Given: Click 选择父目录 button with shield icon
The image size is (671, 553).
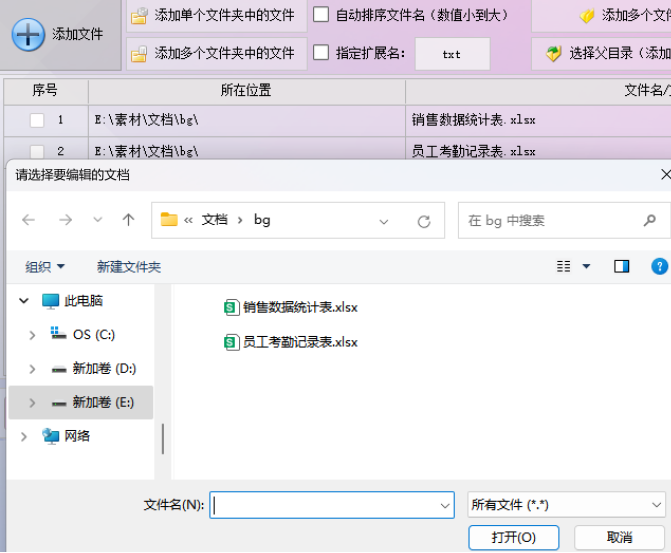Looking at the screenshot, I should click(601, 54).
